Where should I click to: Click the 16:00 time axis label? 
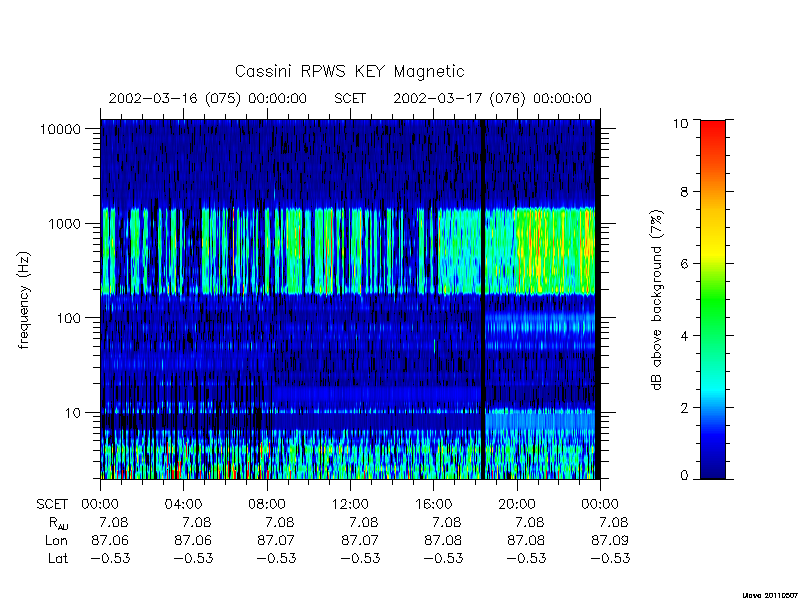(433, 505)
